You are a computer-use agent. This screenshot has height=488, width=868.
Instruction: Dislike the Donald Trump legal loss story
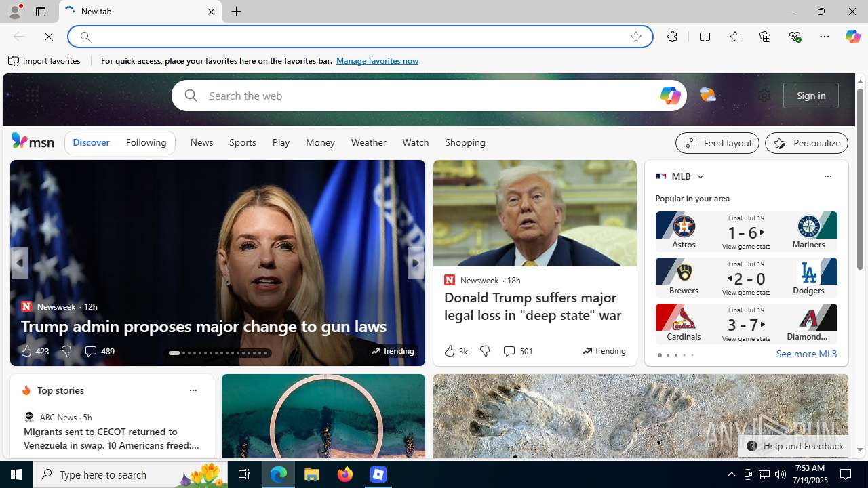(x=484, y=351)
